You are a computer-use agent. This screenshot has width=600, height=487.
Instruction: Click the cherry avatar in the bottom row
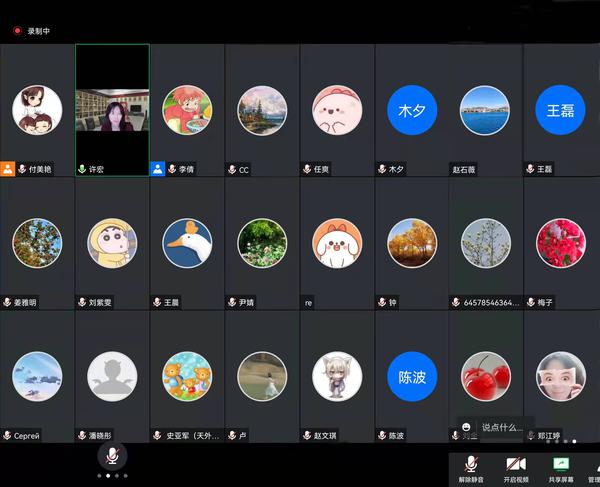(486, 376)
